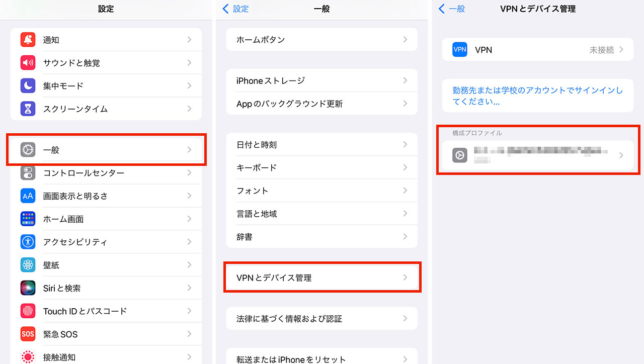Tap the サウンドと触覚 speaker icon
The height and width of the screenshot is (364, 644).
[x=28, y=63]
